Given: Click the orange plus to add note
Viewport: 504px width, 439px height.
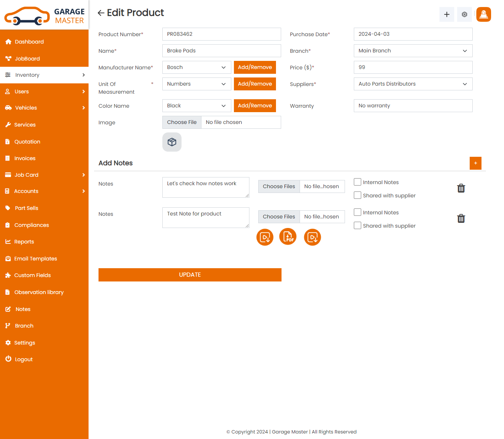Looking at the screenshot, I should (475, 163).
